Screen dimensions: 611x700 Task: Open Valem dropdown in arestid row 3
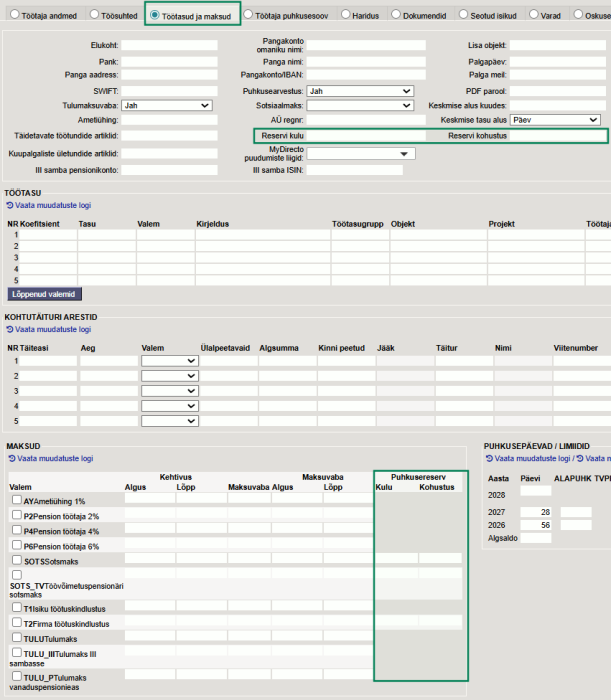[x=170, y=391]
